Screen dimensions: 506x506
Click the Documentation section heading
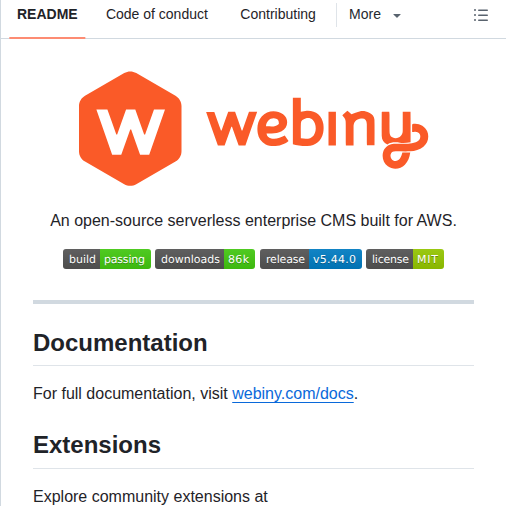[120, 343]
